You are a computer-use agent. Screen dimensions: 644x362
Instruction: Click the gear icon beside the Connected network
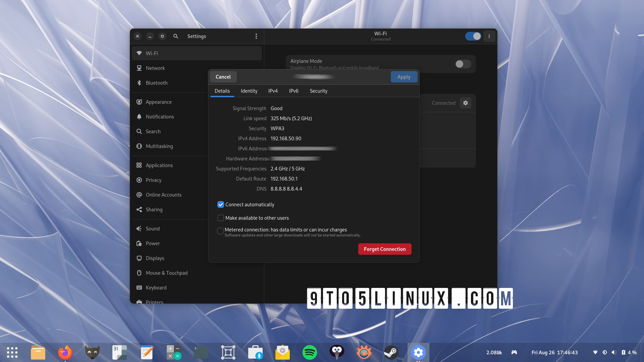click(x=465, y=103)
